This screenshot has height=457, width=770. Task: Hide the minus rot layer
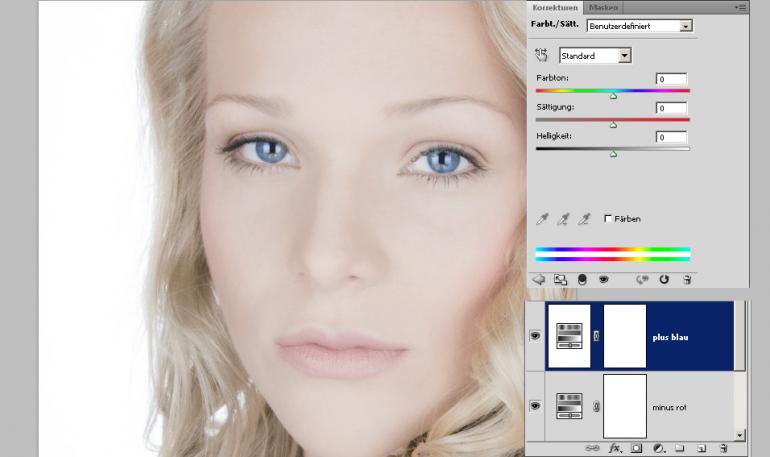535,406
